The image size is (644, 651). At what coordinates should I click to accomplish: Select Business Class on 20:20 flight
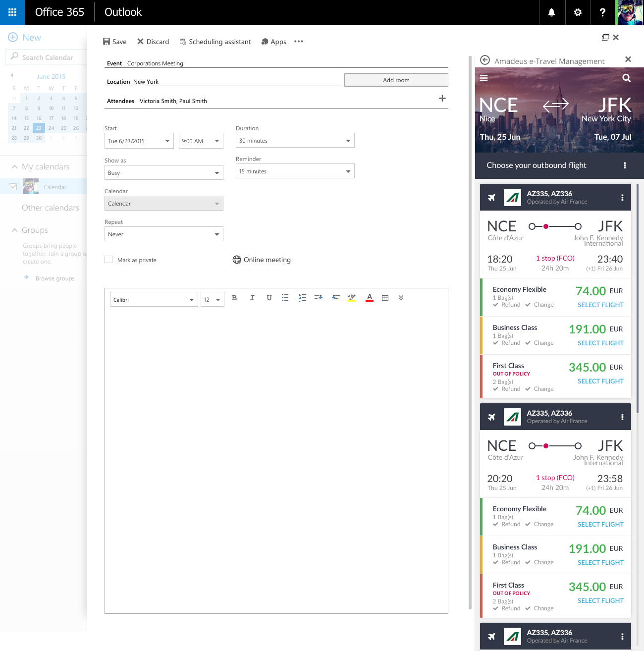click(600, 562)
